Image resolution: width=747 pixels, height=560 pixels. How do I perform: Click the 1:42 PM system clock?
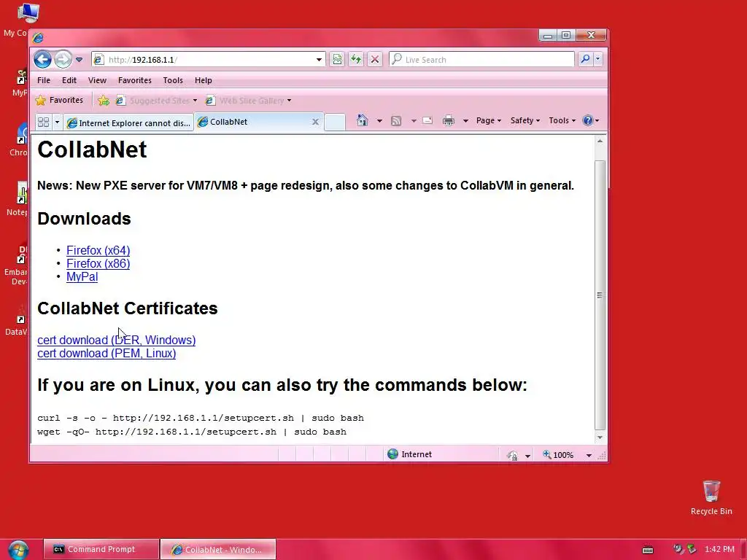point(719,549)
